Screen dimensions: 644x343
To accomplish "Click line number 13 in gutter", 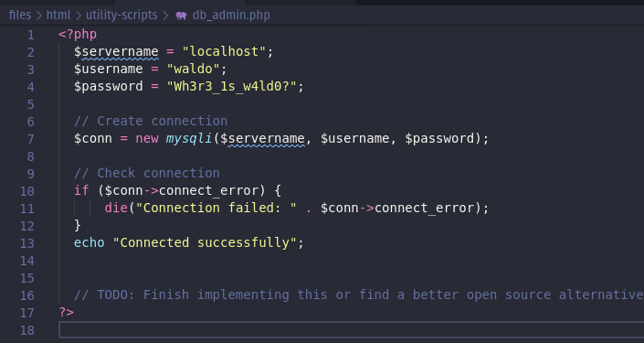I will click(x=27, y=243).
